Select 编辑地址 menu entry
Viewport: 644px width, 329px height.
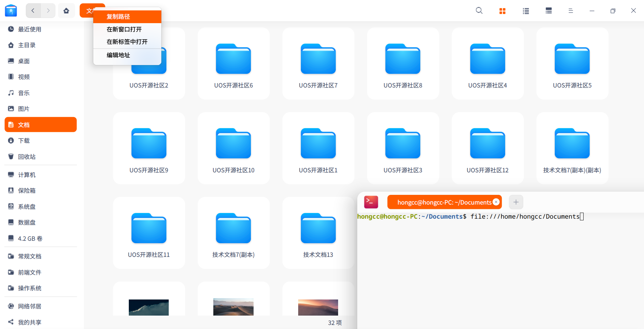tap(127, 55)
